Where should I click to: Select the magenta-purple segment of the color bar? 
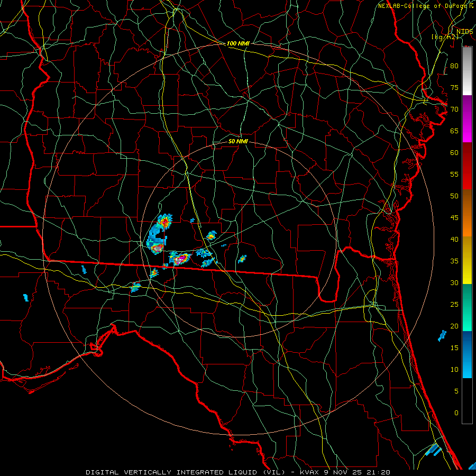coord(467,119)
